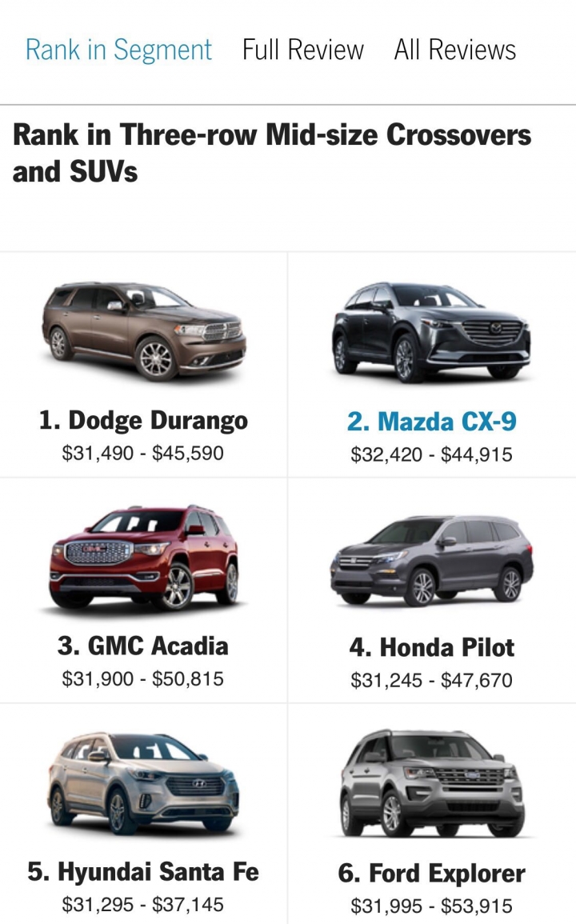576x924 pixels.
Task: Tap the Dodge Durango photo
Action: click(144, 331)
